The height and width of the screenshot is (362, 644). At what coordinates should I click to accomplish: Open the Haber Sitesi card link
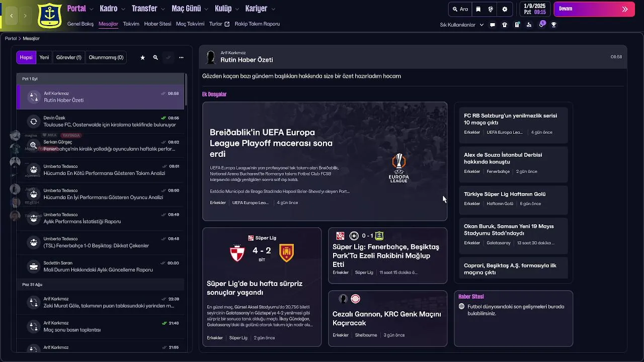tap(513, 318)
